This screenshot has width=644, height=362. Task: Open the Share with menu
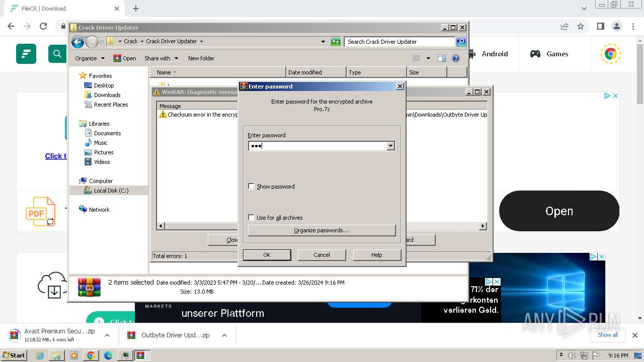tap(161, 58)
